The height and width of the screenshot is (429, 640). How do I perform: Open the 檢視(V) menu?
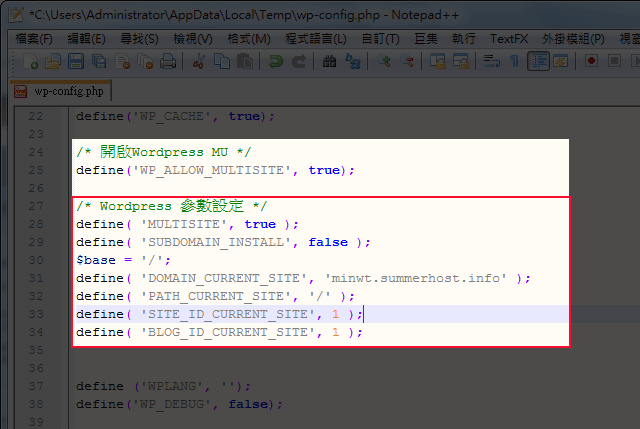coord(193,39)
